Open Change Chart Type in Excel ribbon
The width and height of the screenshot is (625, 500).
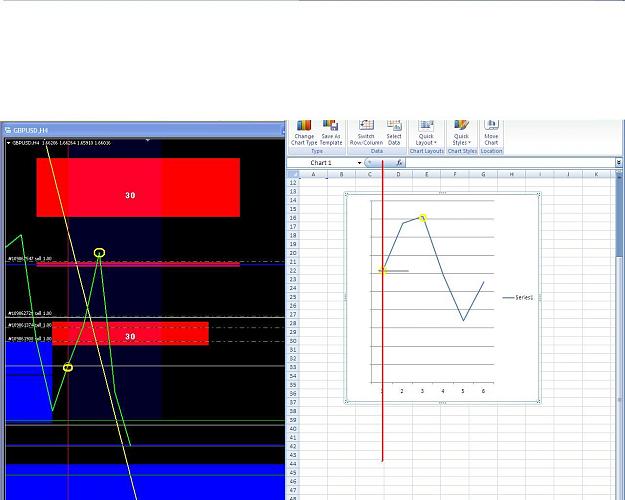pos(304,133)
